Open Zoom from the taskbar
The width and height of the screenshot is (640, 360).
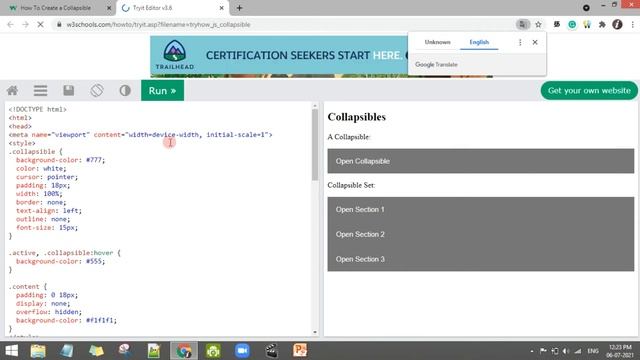coord(242,351)
